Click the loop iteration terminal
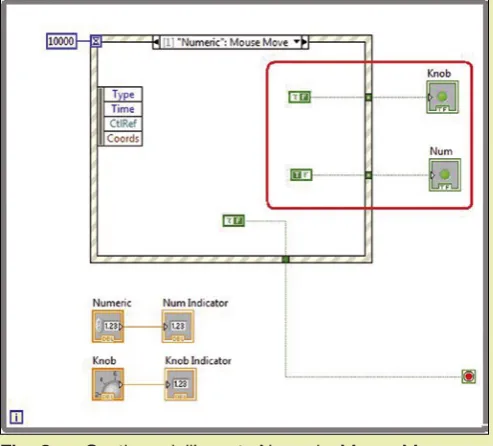This screenshot has height=446, width=493. click(16, 417)
